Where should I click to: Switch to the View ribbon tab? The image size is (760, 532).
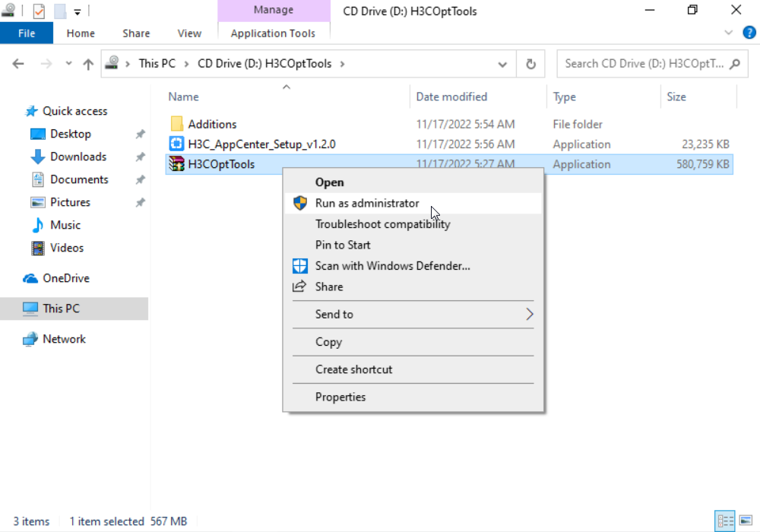click(x=189, y=33)
